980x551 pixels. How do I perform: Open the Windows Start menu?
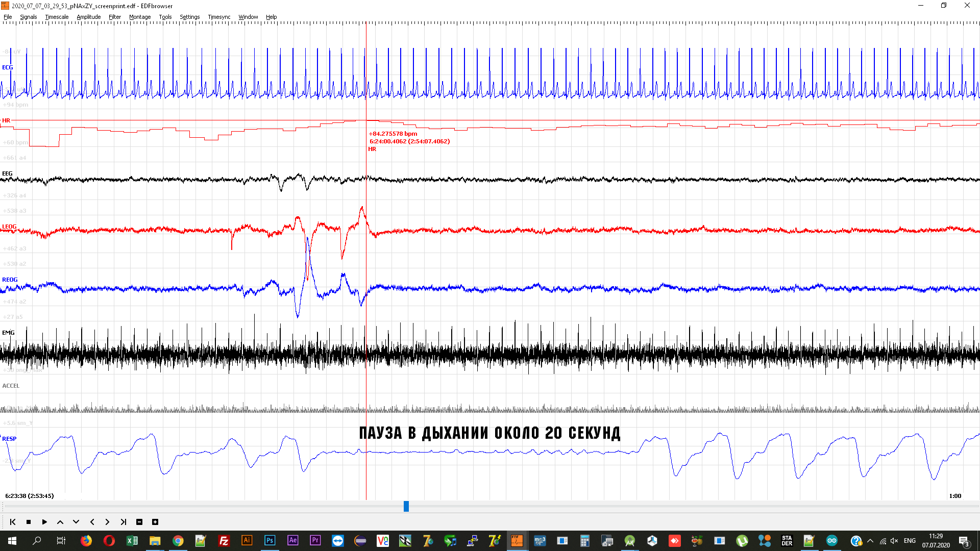(12, 541)
